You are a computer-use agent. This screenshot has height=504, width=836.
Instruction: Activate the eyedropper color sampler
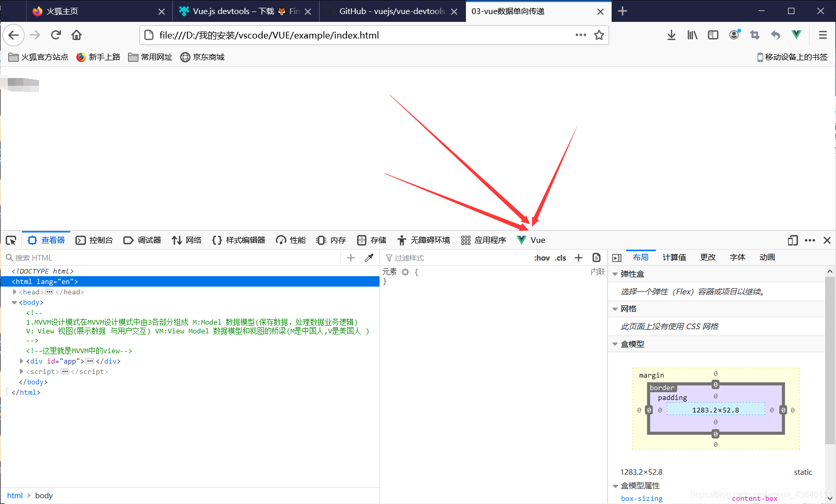(370, 257)
